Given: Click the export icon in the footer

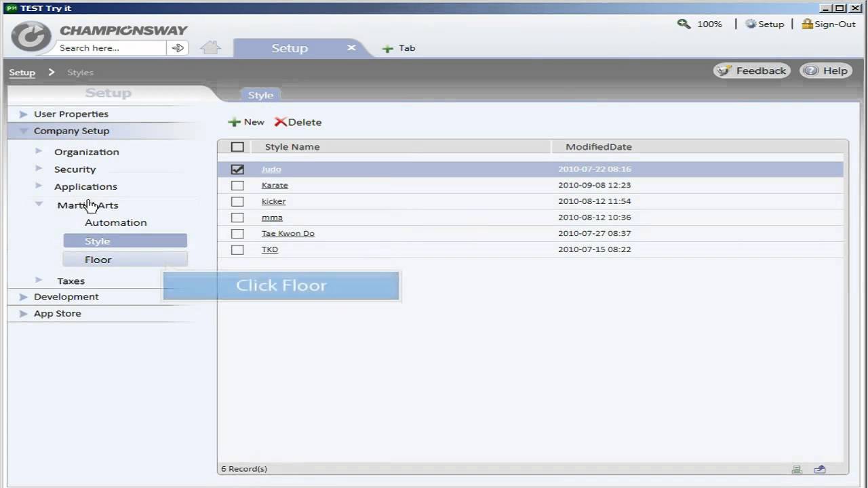Looking at the screenshot, I should (820, 469).
